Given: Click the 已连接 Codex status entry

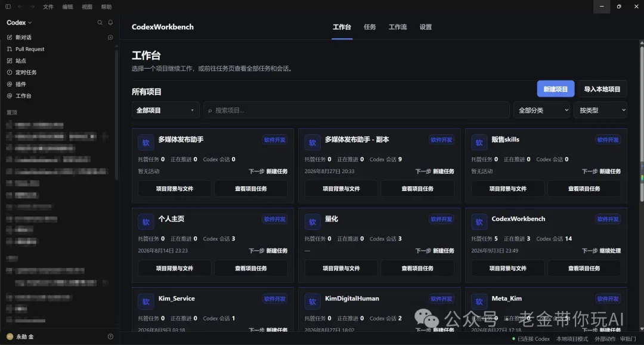Looking at the screenshot, I should [x=531, y=339].
